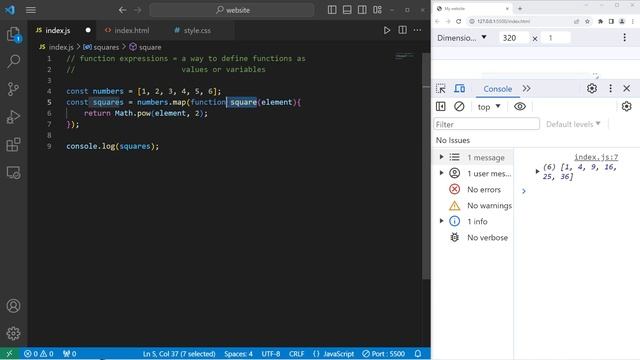Screen dimensions: 640x360
Task: Toggle the secondary side bar layout
Action: (362, 10)
